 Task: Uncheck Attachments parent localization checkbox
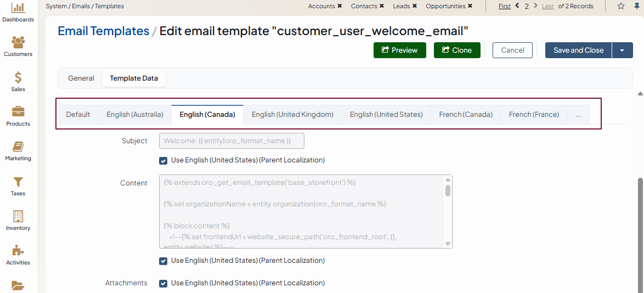163,284
